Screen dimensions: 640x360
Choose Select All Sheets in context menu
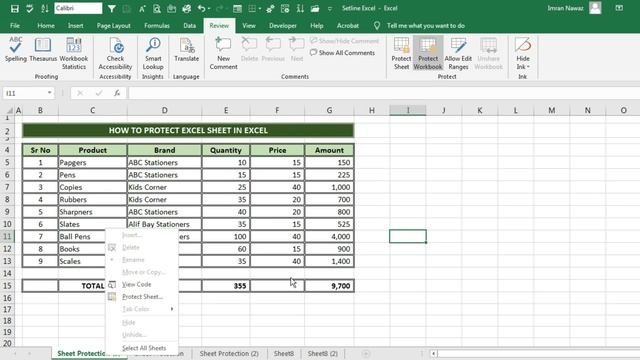point(144,348)
